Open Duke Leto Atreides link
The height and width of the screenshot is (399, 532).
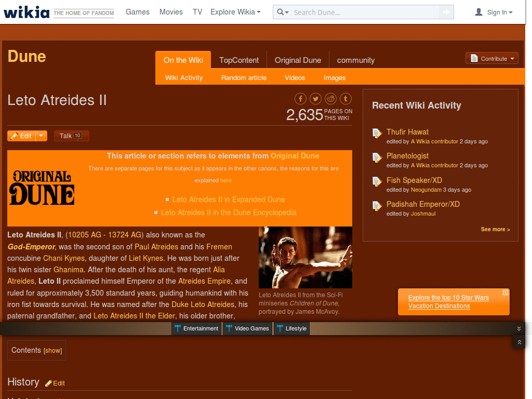click(x=203, y=304)
